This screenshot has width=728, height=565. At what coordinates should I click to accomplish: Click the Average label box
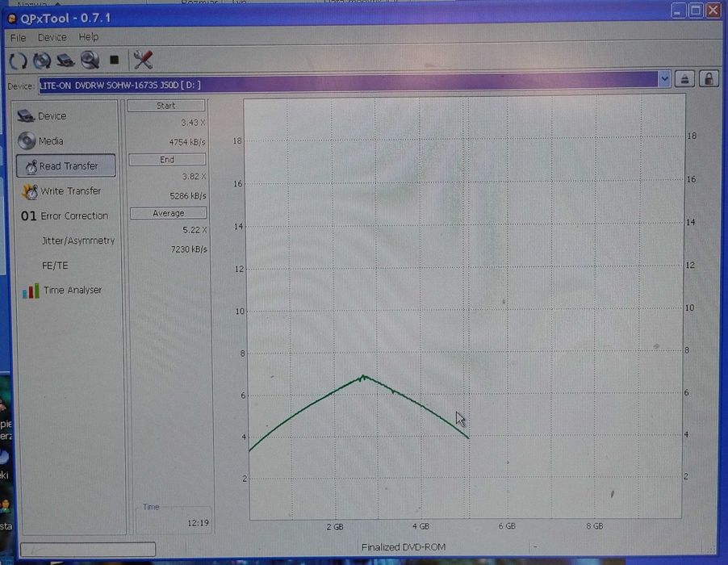[x=169, y=213]
